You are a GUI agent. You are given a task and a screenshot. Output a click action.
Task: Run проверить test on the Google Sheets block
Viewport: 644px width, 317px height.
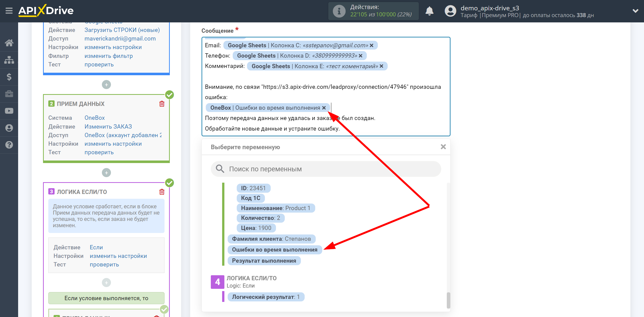click(x=99, y=64)
